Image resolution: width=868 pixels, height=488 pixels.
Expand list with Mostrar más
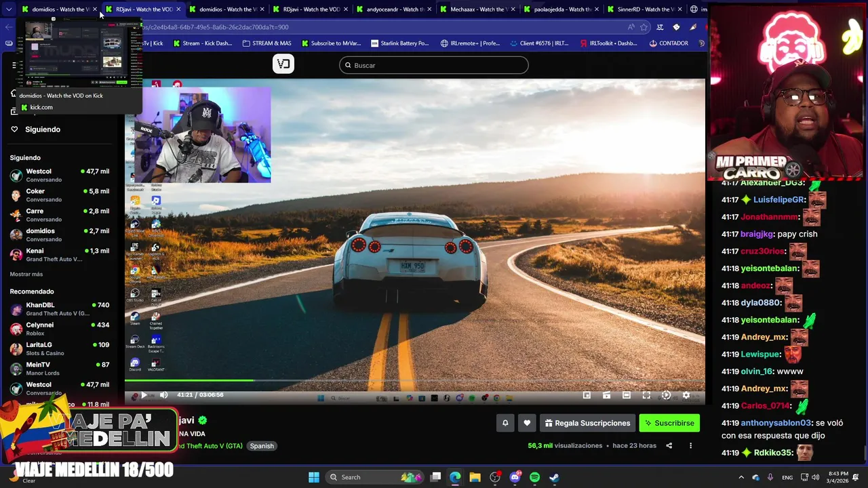click(x=26, y=274)
